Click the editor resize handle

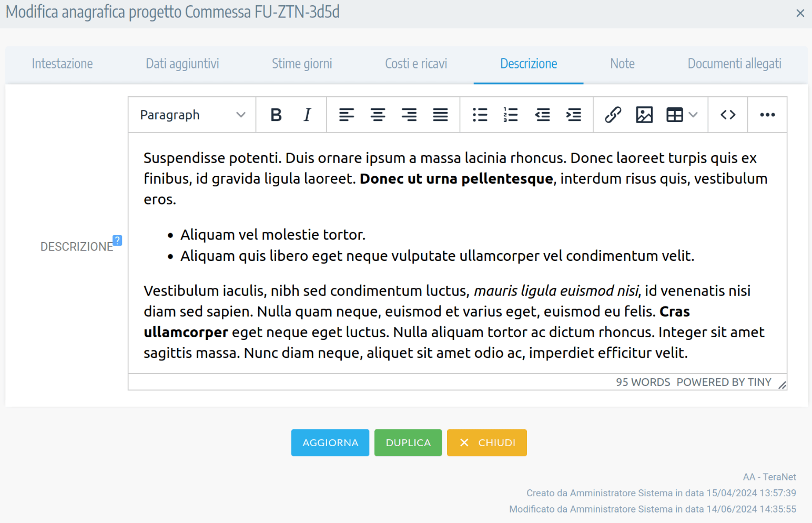click(782, 385)
